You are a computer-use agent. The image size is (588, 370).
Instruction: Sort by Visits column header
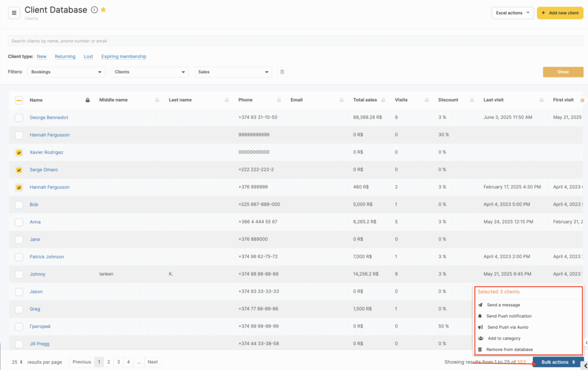click(401, 100)
